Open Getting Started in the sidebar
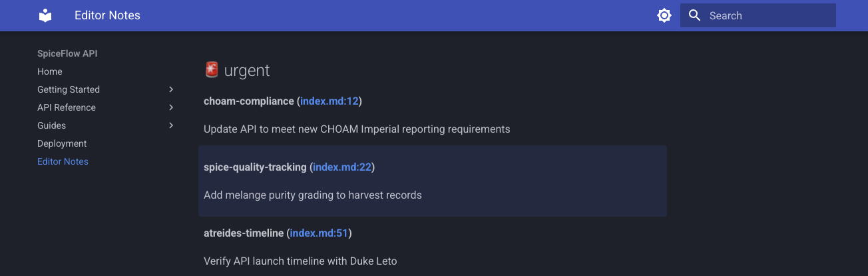This screenshot has height=276, width=868. click(69, 89)
